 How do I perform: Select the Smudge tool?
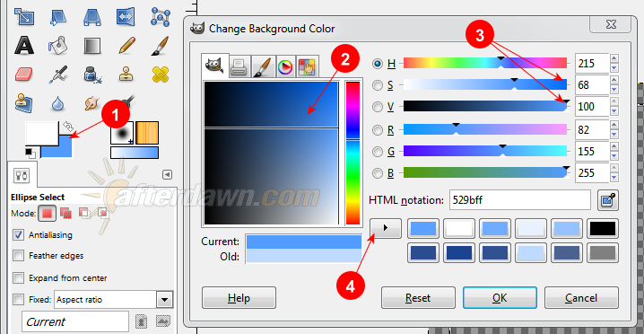coord(91,103)
